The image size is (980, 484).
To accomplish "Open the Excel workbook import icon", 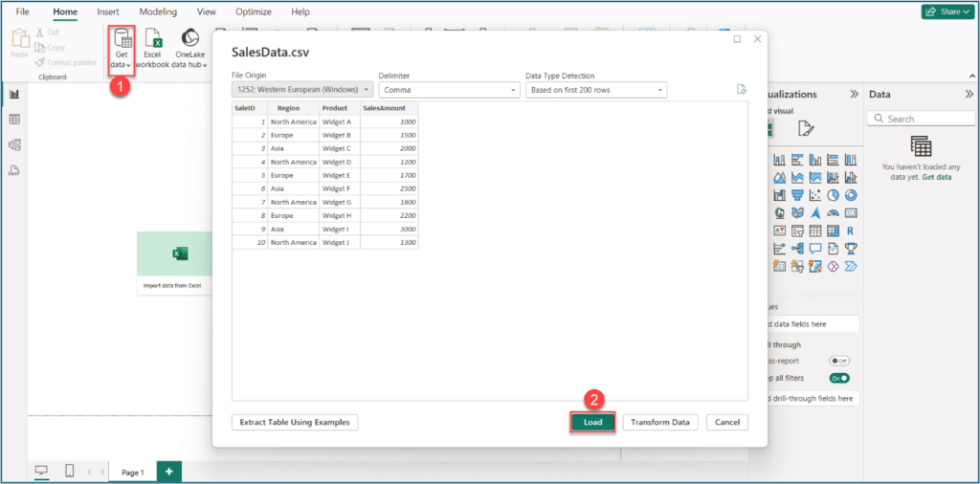I will point(152,45).
